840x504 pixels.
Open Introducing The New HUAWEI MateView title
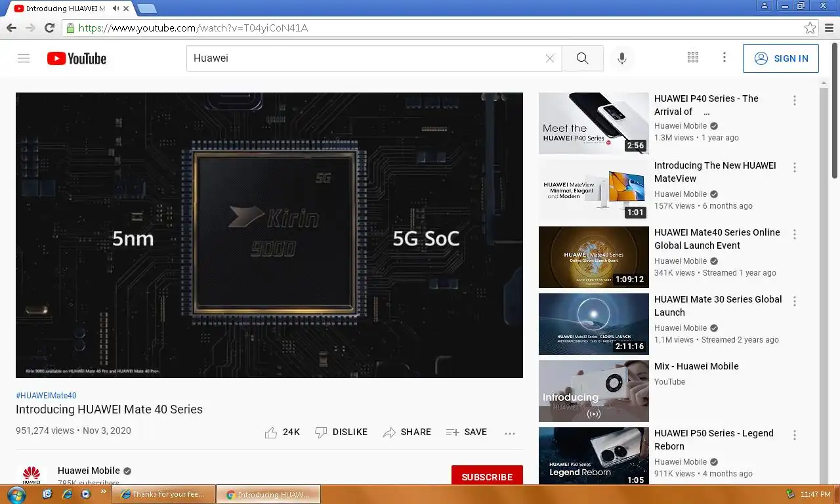[x=715, y=172]
